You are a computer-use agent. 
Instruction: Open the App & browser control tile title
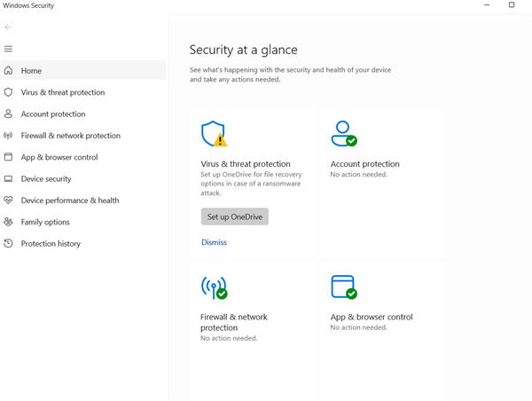point(372,317)
